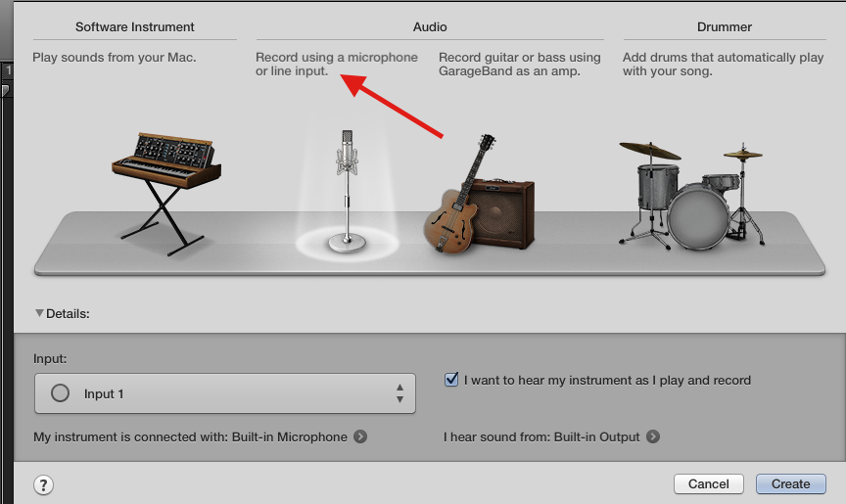Click the Cancel button
The image size is (846, 504).
tap(708, 484)
